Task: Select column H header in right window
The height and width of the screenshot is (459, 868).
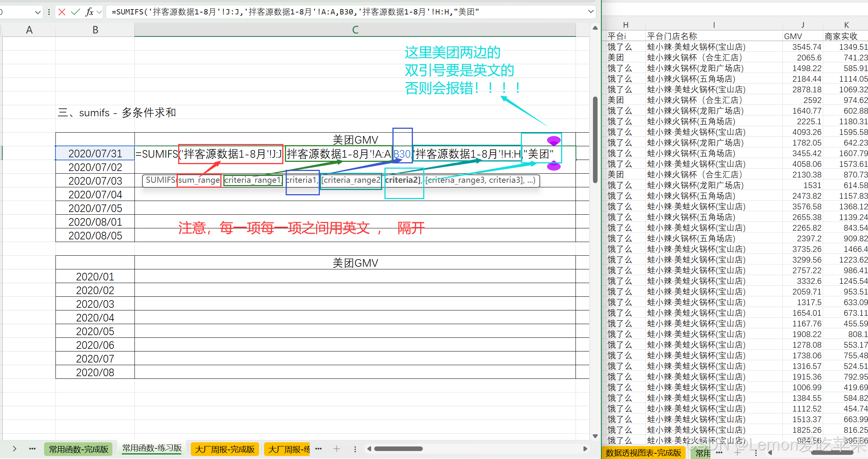Action: pos(626,25)
